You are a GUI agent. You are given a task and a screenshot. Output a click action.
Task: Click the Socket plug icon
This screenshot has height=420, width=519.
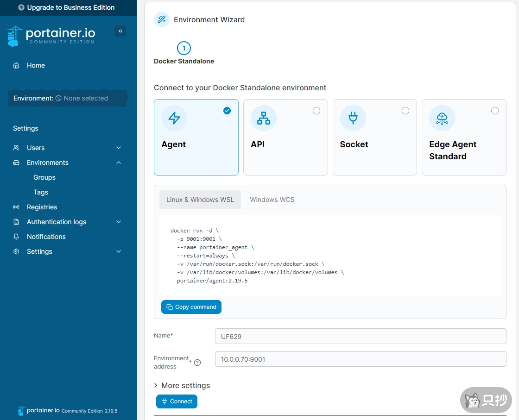pyautogui.click(x=353, y=118)
